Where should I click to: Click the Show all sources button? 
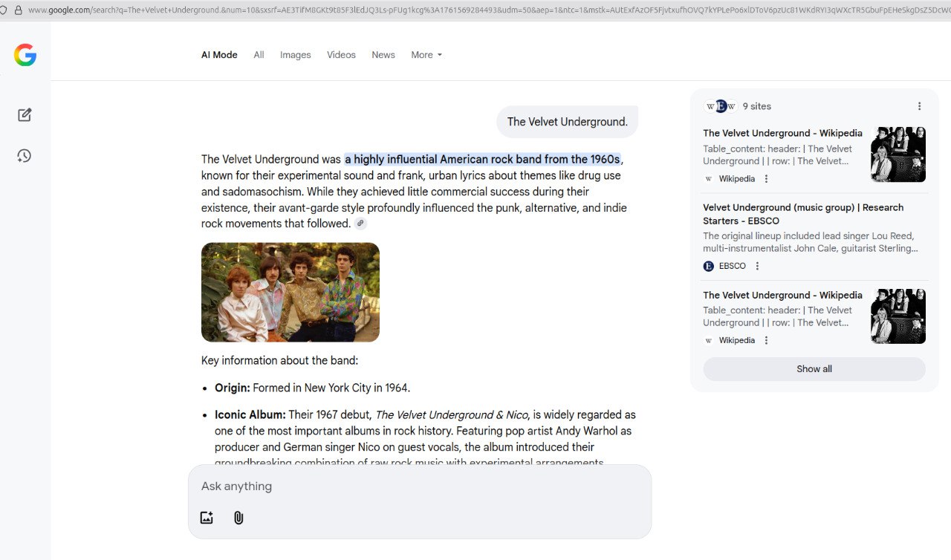(x=814, y=369)
